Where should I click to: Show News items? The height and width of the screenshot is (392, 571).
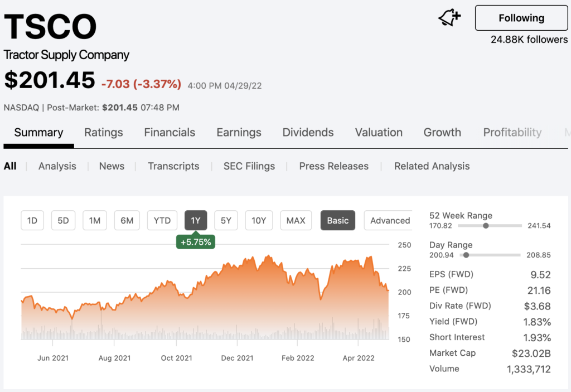pos(112,166)
